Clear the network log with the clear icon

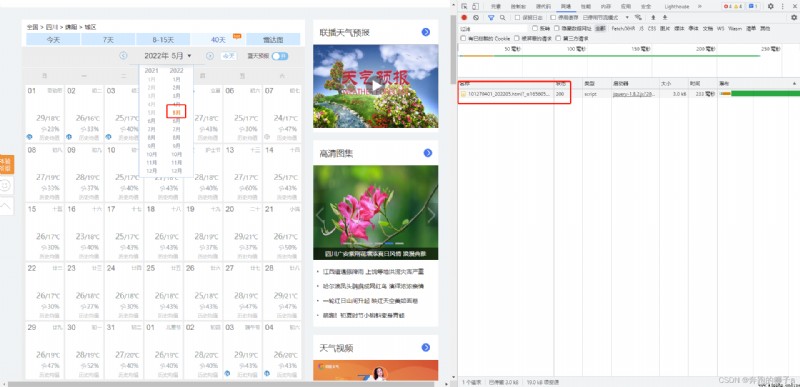tap(476, 17)
